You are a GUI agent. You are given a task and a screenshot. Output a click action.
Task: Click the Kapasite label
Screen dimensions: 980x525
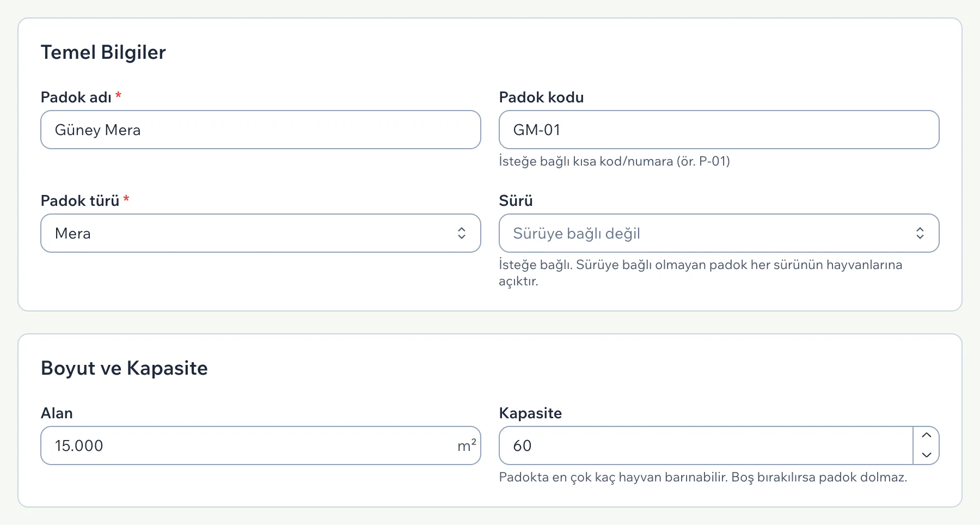point(530,413)
